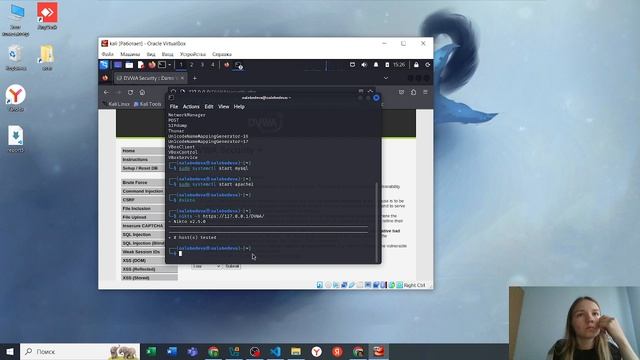Click the Windows taskbar search box Поиск

[x=80, y=351]
